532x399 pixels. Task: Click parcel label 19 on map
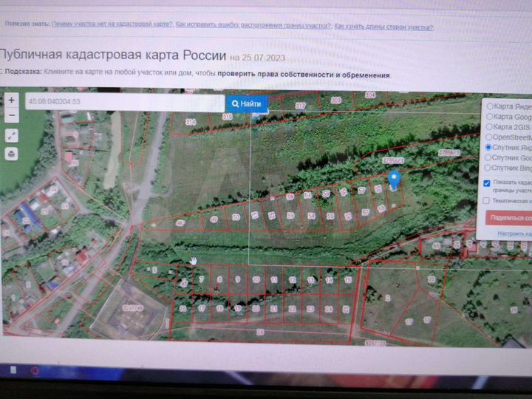(238, 308)
